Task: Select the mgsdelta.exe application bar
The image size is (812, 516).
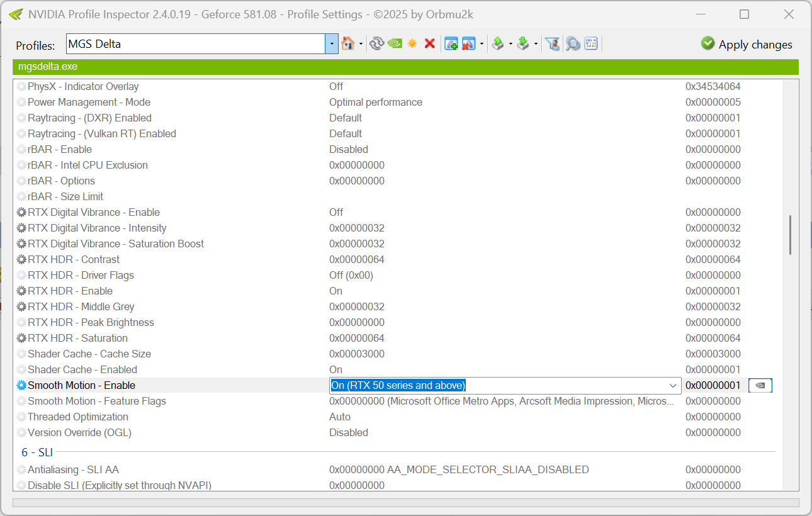Action: [405, 67]
